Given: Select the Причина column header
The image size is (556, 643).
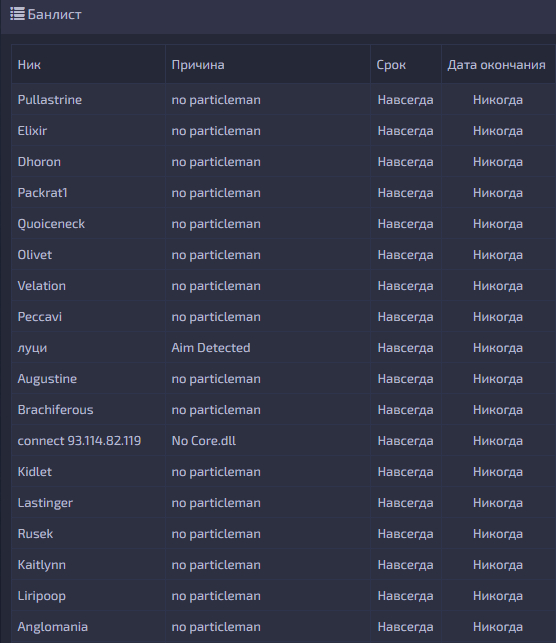Looking at the screenshot, I should 198,64.
